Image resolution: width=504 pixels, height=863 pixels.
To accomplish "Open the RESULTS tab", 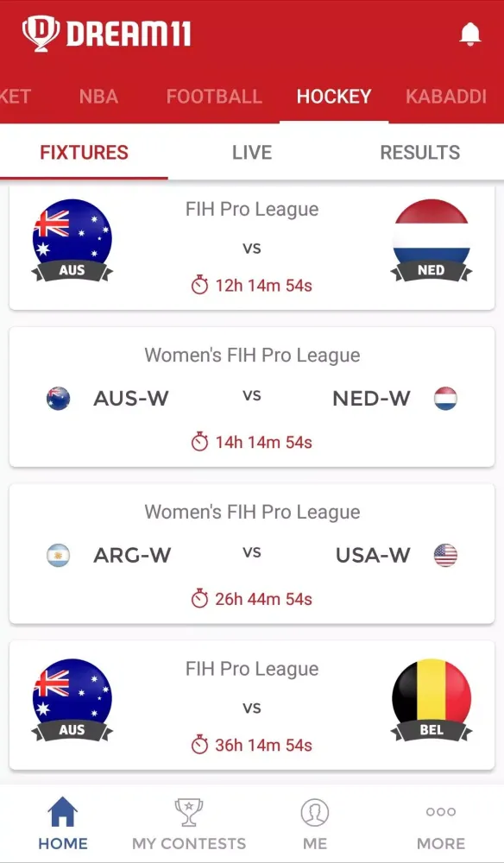I will (x=420, y=152).
